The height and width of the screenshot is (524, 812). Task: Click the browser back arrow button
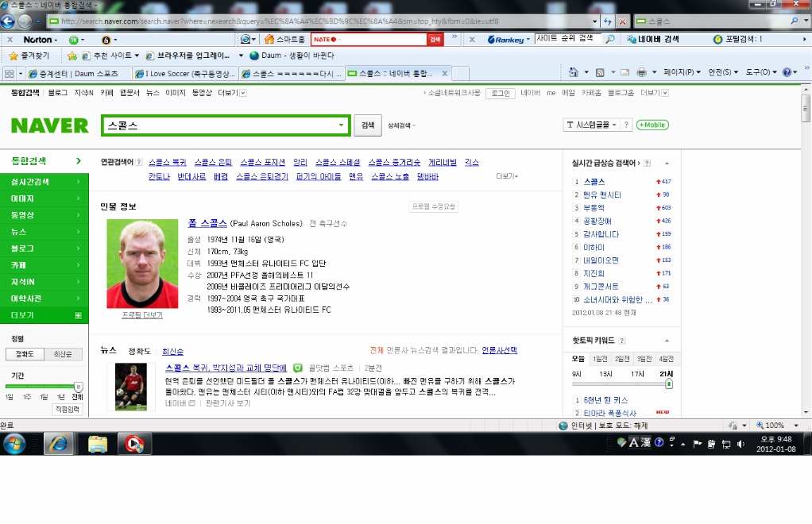(x=8, y=21)
